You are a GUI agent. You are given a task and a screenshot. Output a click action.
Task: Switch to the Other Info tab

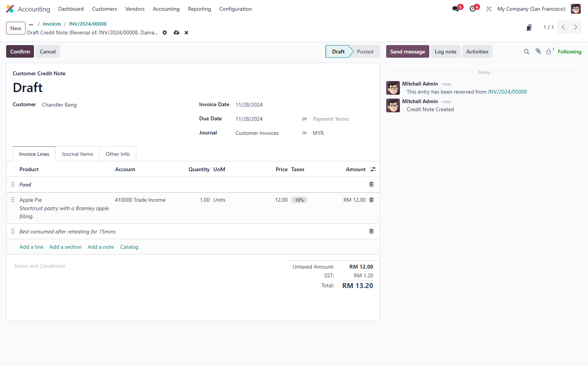coord(118,154)
